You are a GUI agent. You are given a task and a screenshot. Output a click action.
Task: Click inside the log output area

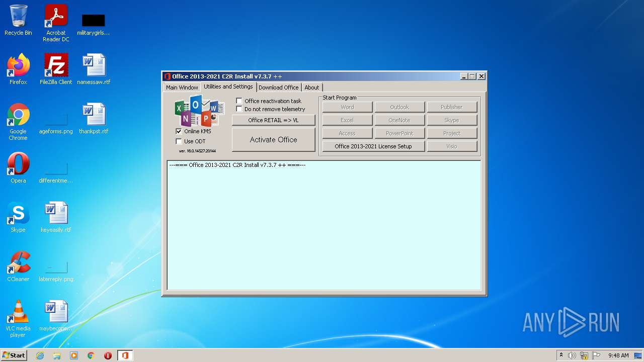[324, 225]
